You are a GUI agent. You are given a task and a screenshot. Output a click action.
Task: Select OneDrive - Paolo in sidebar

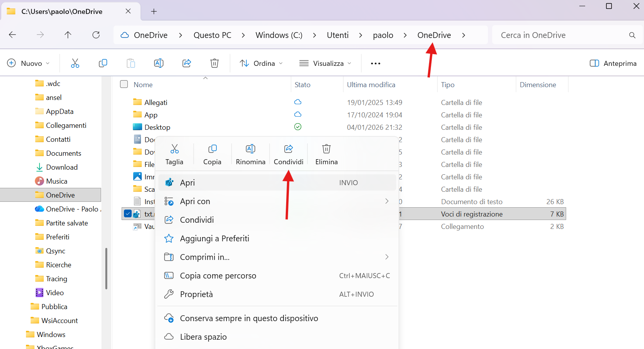point(68,209)
